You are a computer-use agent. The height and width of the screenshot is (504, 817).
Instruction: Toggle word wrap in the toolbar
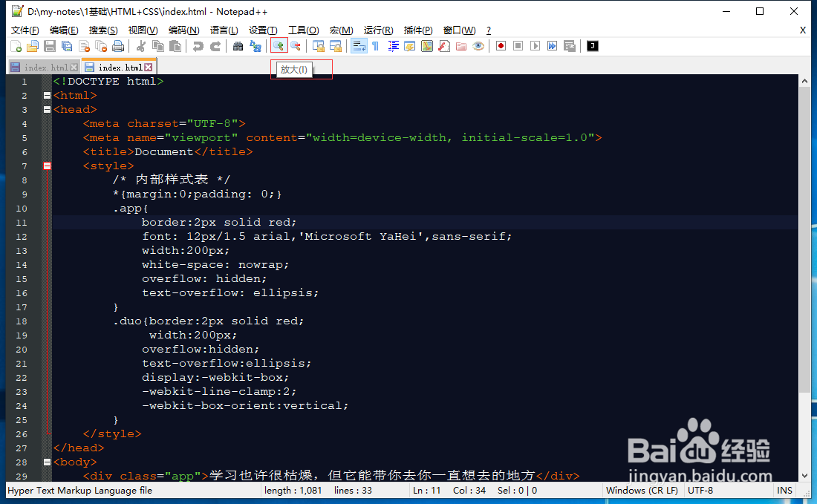pyautogui.click(x=359, y=46)
